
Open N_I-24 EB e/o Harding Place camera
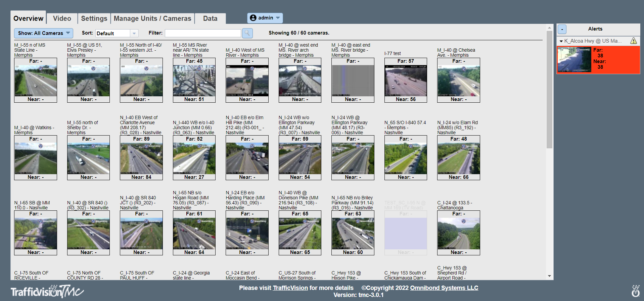click(x=247, y=233)
